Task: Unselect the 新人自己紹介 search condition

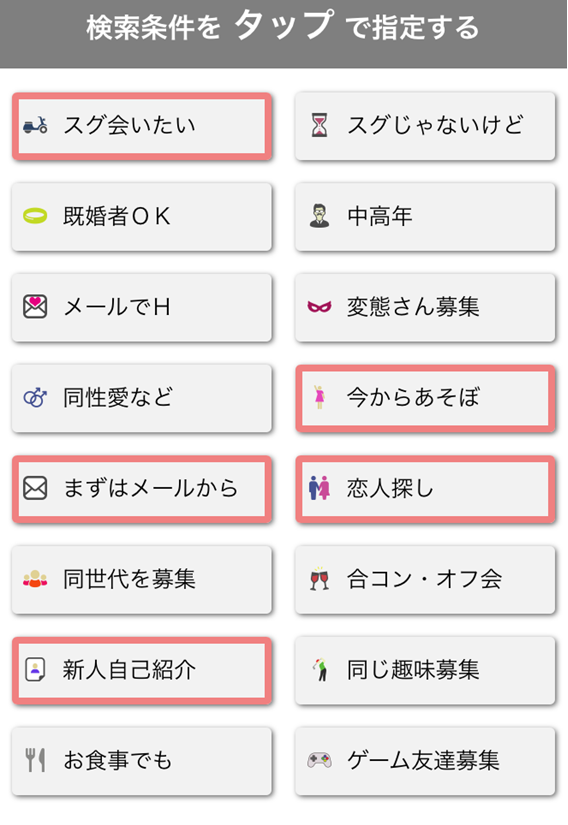Action: tap(142, 670)
